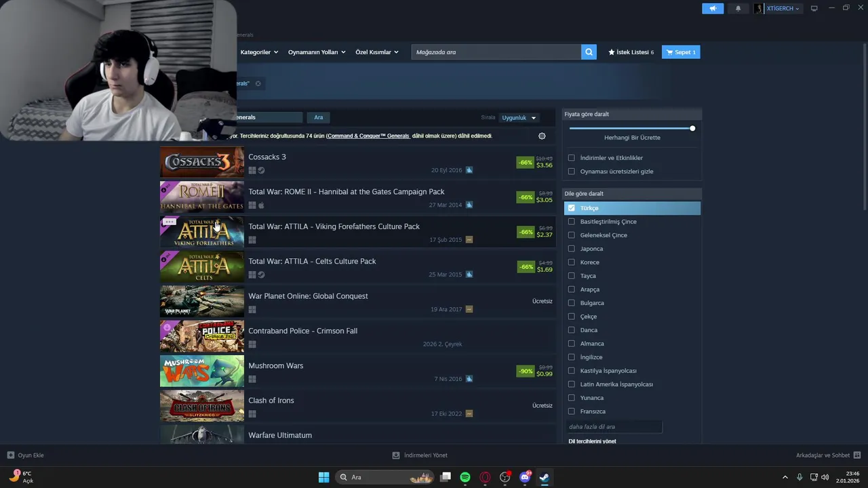Open Spotify from the taskbar
Viewport: 868px width, 488px height.
point(465,477)
